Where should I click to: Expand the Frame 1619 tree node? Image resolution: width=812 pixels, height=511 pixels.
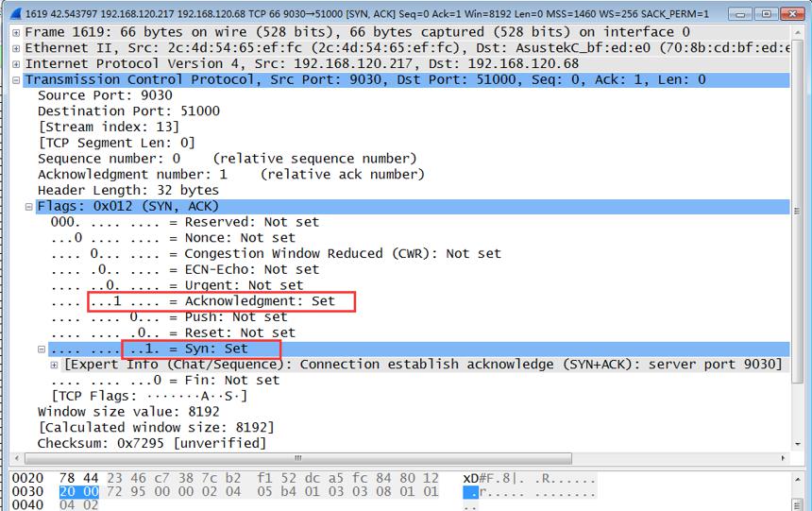(x=16, y=33)
